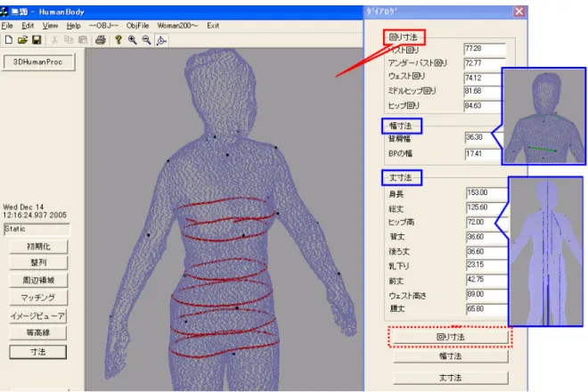Screen dimensions: 588x392
Task: Click the BPの幅 label
Action: click(x=400, y=153)
